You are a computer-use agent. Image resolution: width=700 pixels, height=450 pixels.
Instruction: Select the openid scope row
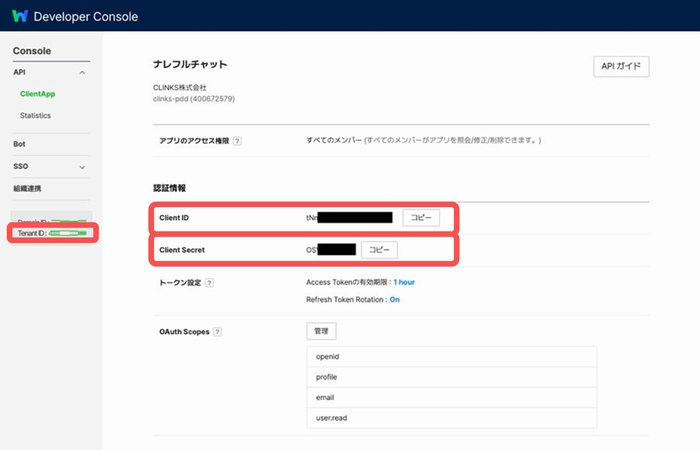pos(452,357)
